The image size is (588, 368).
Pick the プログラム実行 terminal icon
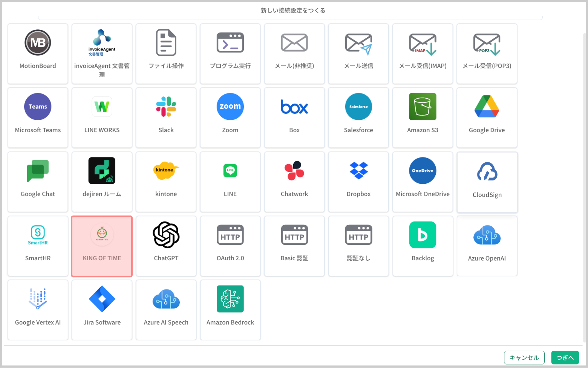click(x=230, y=43)
